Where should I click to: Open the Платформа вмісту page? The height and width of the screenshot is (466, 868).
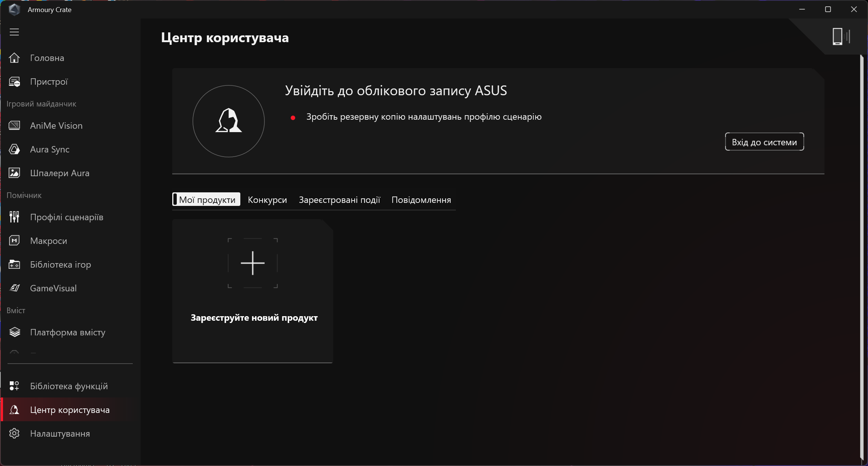[x=68, y=332]
